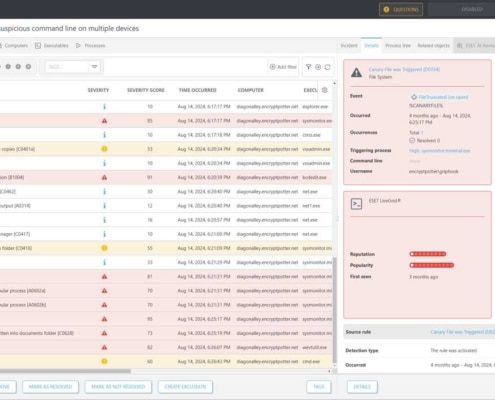Sort the table by Severity column
The height and width of the screenshot is (400, 495).
point(98,90)
